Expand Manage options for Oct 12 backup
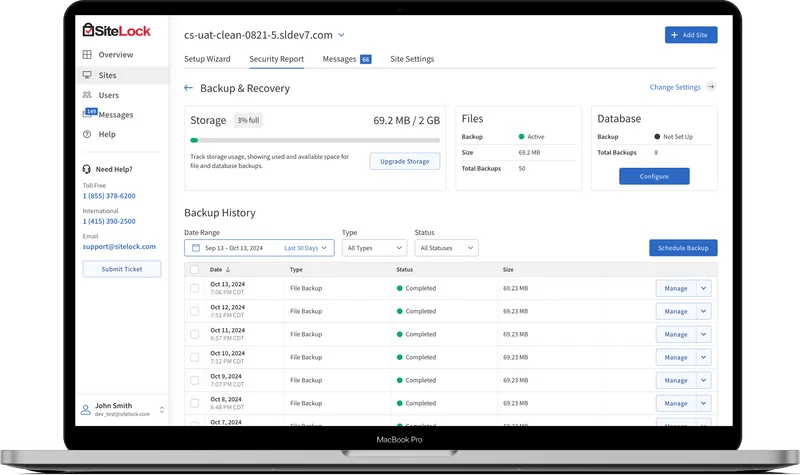This screenshot has width=800, height=475. [x=704, y=311]
